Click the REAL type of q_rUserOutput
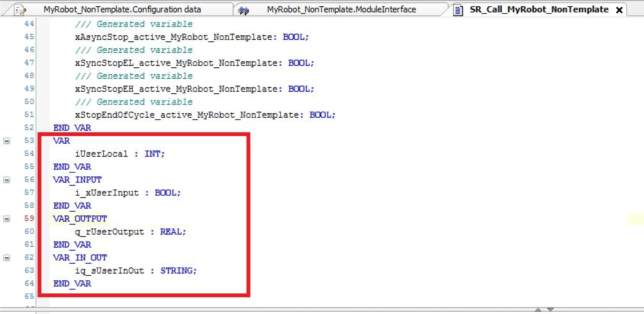The height and width of the screenshot is (314, 644). point(171,232)
